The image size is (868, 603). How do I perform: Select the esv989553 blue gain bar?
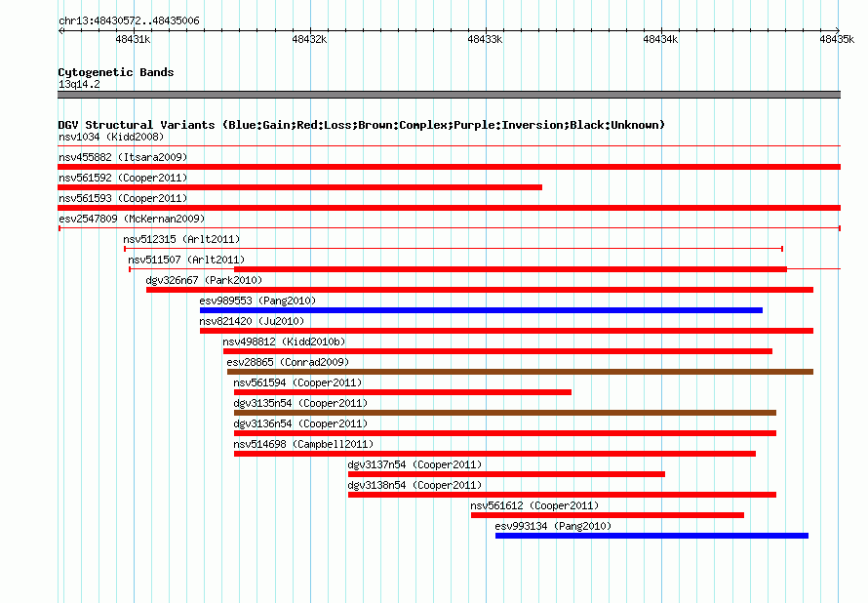[481, 310]
